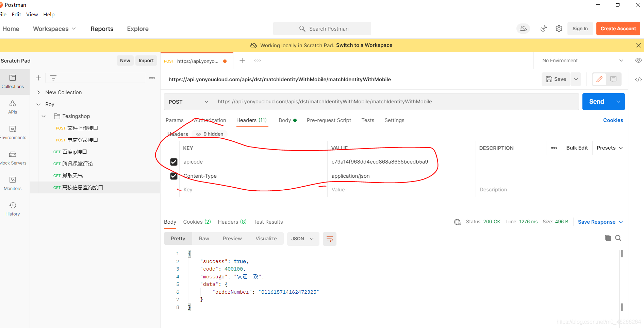
Task: Click the Save button
Action: (556, 79)
